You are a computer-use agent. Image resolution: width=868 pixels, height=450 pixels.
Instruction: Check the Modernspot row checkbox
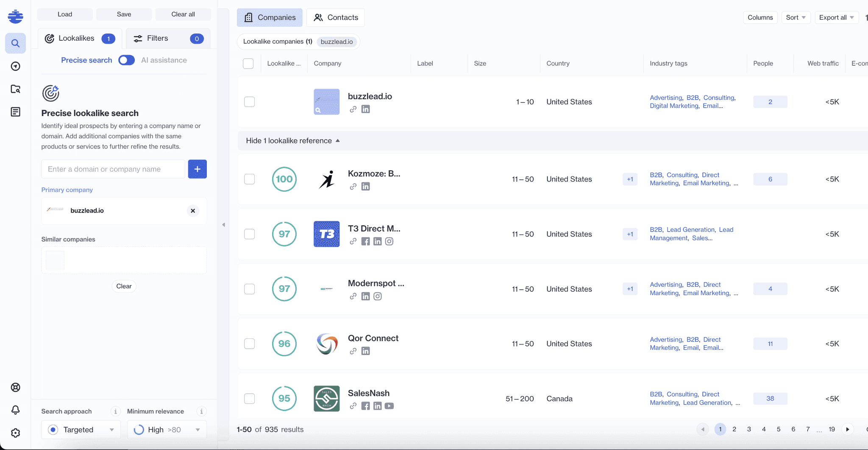250,289
